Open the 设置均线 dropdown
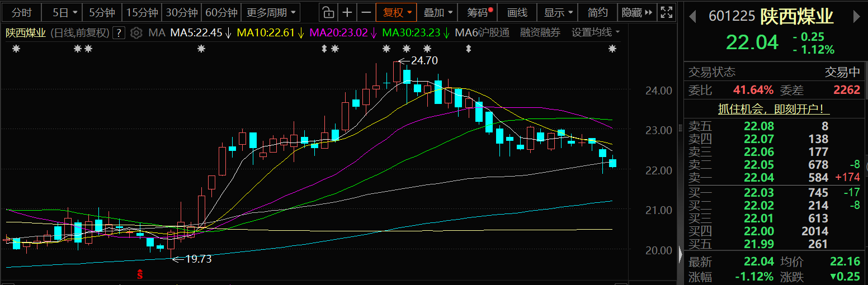 [x=596, y=33]
